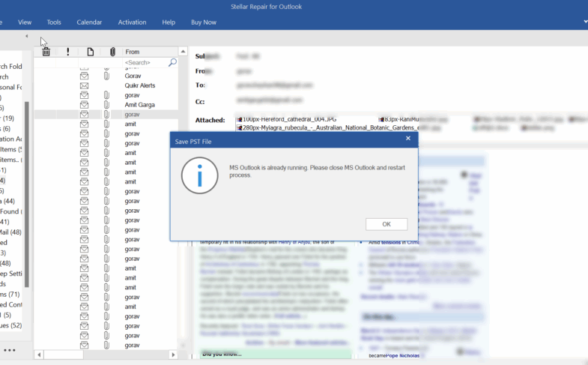Click envelope icon of Amit Garga row
Image resolution: width=588 pixels, height=365 pixels.
85,105
